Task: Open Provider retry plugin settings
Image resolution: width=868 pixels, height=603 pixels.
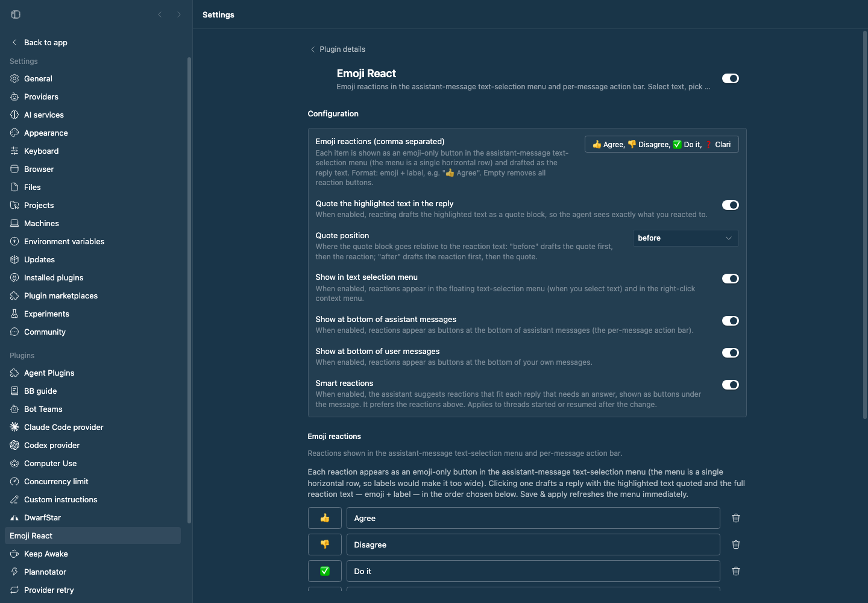Action: pyautogui.click(x=93, y=590)
